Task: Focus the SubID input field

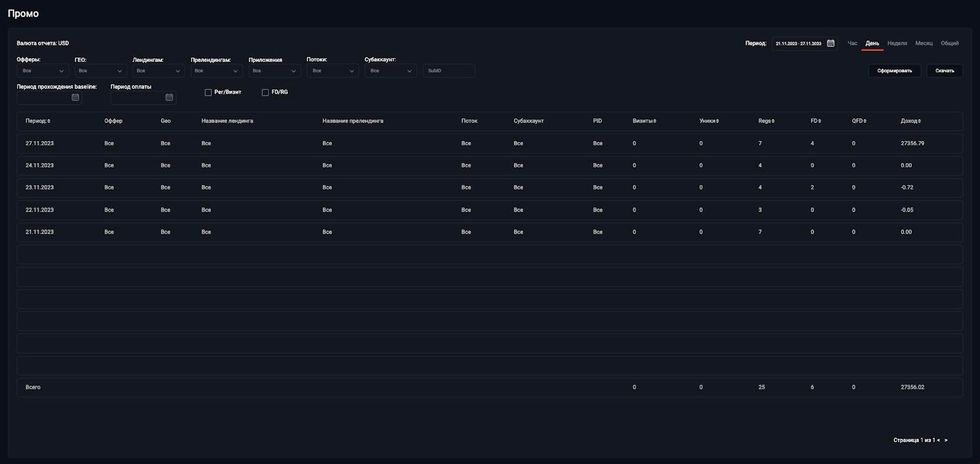Action: pyautogui.click(x=449, y=71)
